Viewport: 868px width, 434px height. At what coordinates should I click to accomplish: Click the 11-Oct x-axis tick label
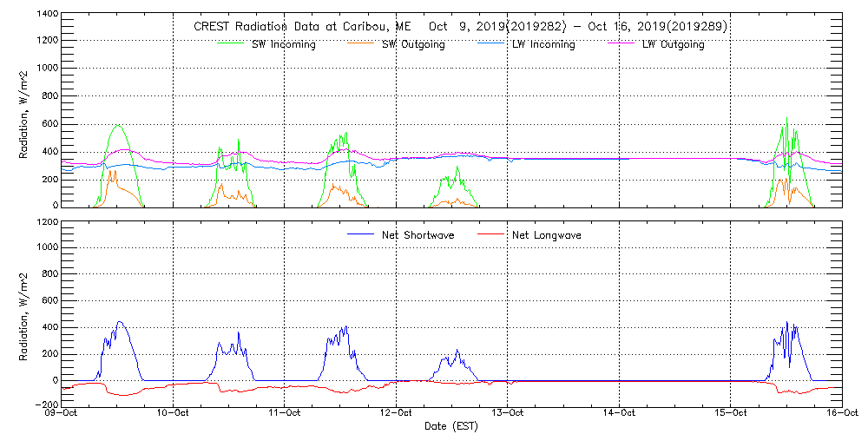click(286, 413)
